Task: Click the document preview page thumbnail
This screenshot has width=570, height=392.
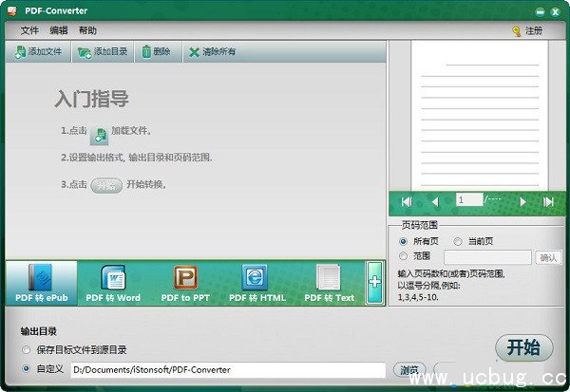Action: click(x=479, y=115)
